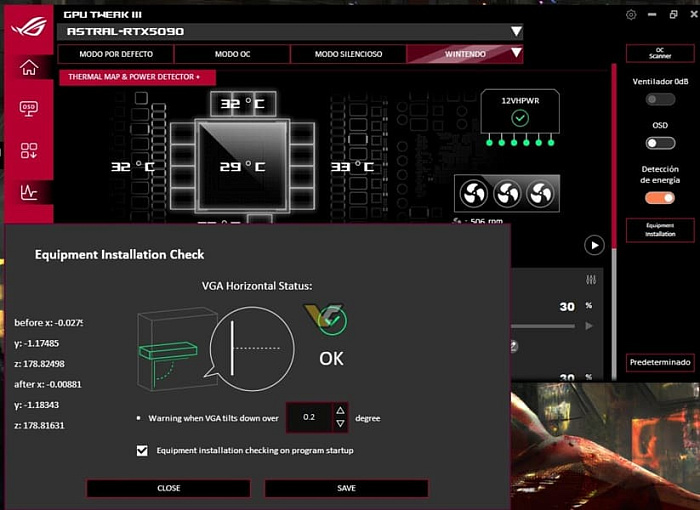Open GPU Tweak settings gear
Viewport: 700px width, 510px height.
pos(631,15)
